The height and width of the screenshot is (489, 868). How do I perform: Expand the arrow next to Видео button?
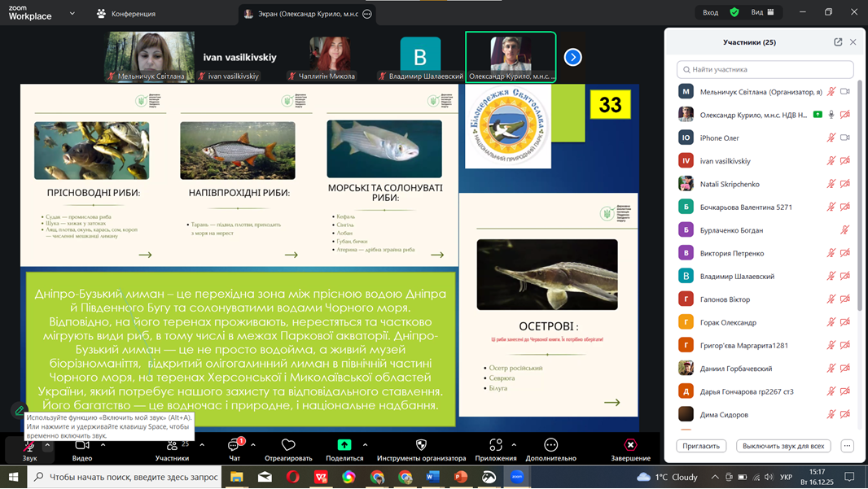pyautogui.click(x=103, y=445)
